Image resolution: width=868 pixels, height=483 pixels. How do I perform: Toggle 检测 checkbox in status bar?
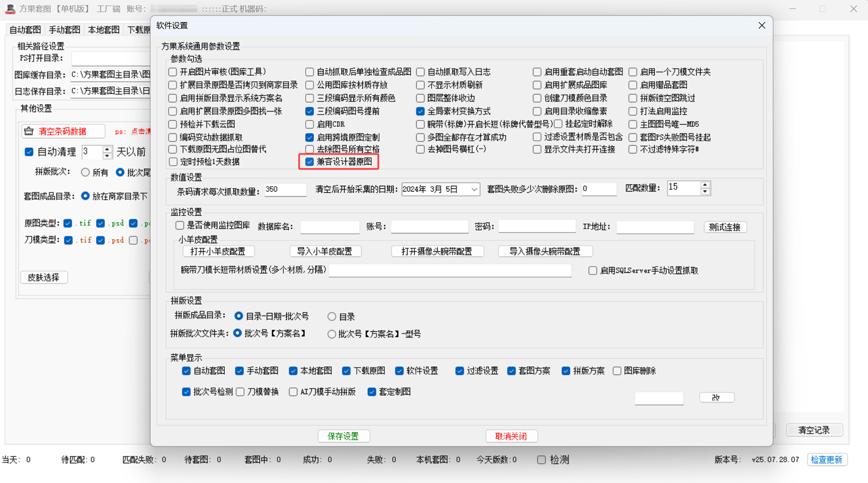coord(541,460)
